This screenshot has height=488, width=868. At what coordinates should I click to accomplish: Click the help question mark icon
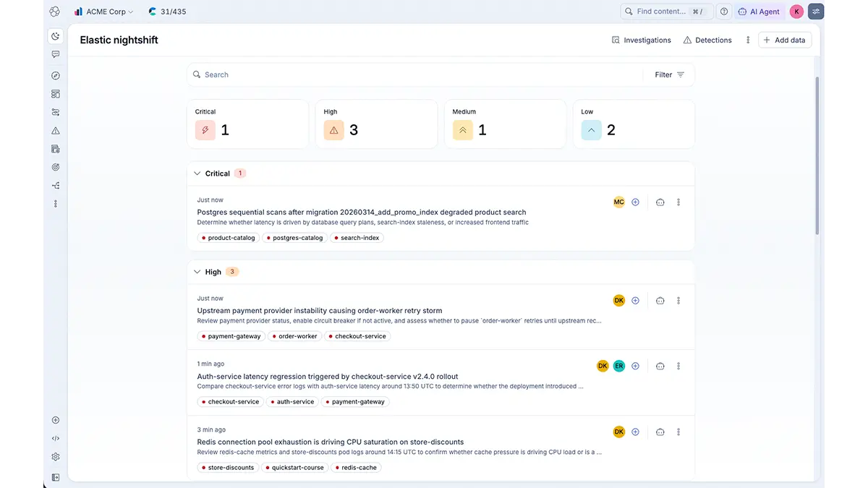click(x=724, y=12)
